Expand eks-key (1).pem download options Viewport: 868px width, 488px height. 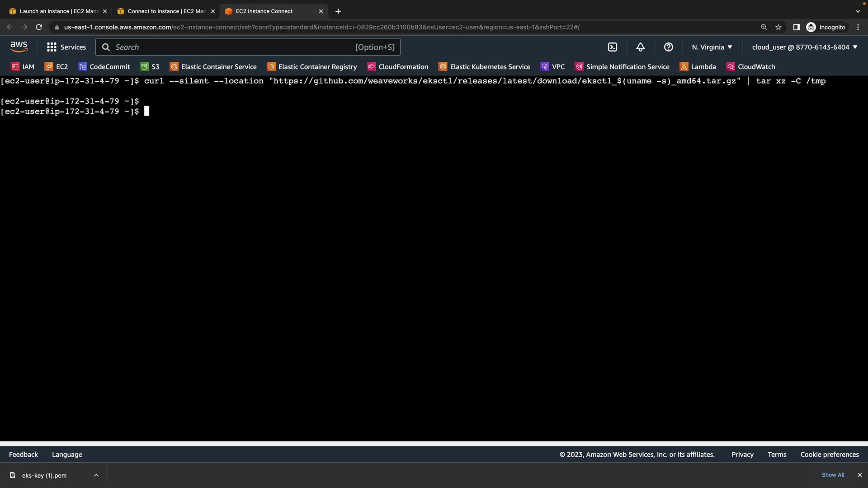[96, 475]
